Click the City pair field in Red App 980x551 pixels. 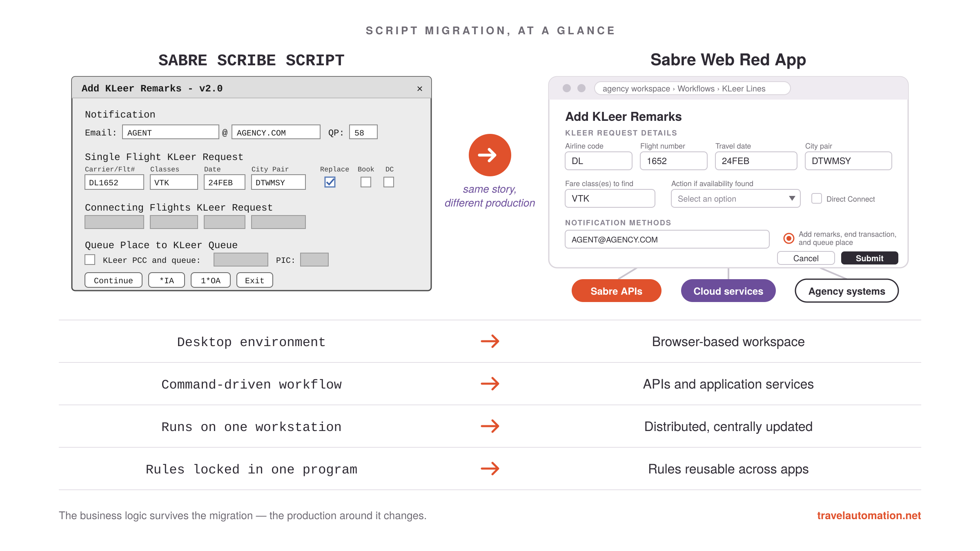click(x=849, y=161)
